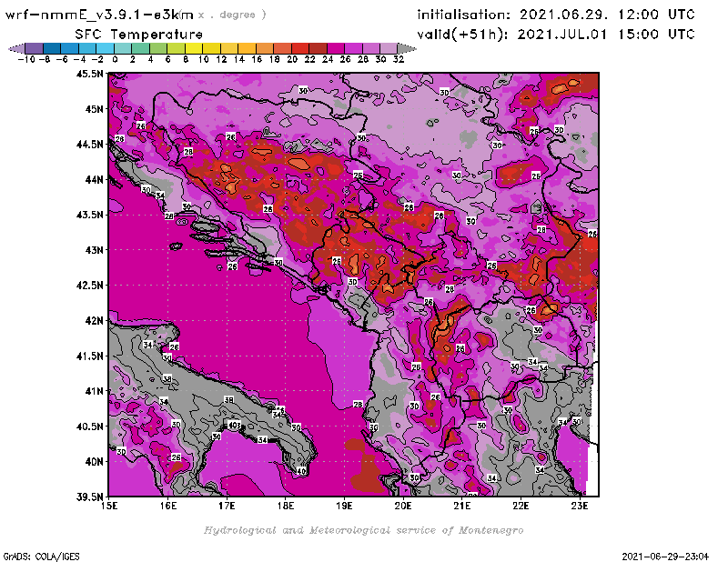Click the '23E' longitude label
The image size is (728, 562).
[580, 506]
